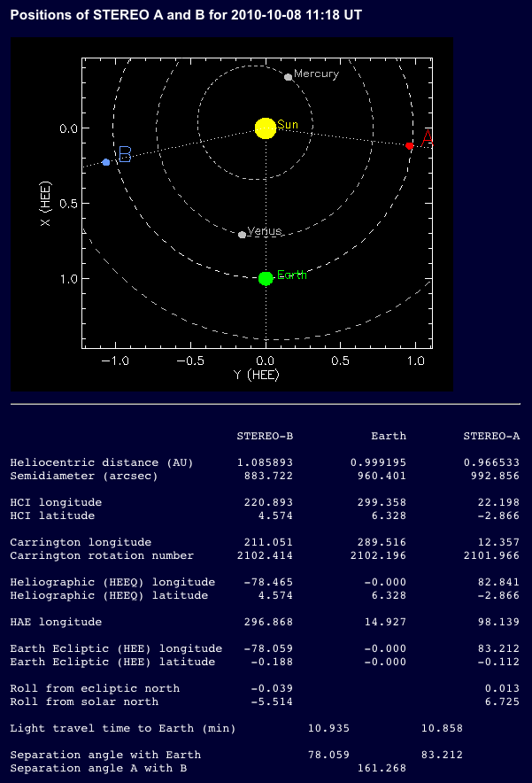Click HCI longitude value 220.893
The image size is (532, 783).
[268, 502]
